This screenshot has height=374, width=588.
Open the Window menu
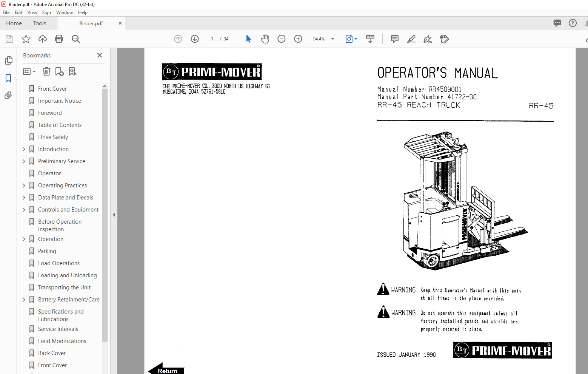tap(65, 12)
